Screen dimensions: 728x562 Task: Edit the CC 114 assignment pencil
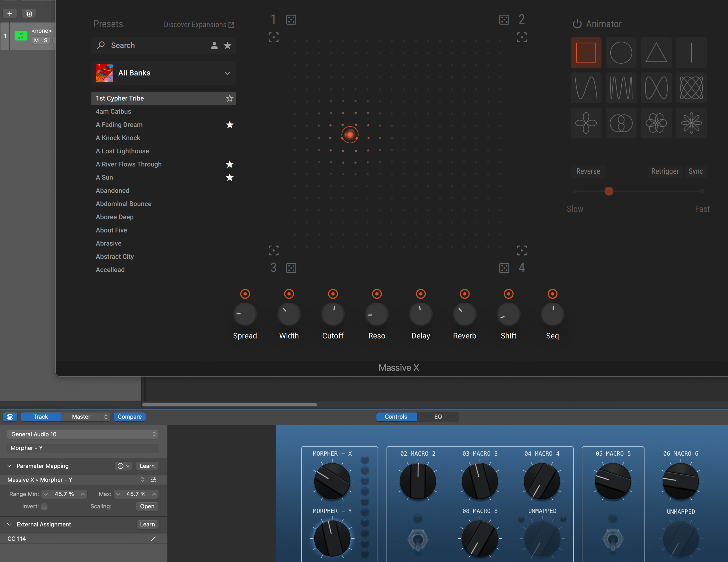[153, 539]
